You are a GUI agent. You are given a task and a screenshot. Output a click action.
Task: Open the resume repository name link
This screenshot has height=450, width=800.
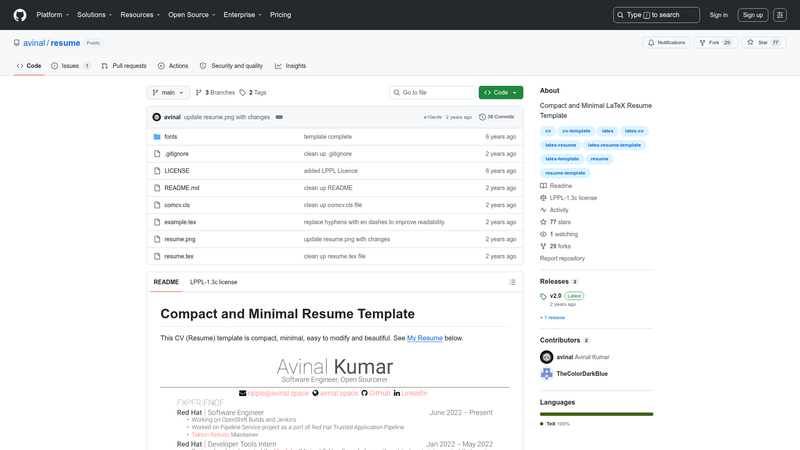[65, 43]
